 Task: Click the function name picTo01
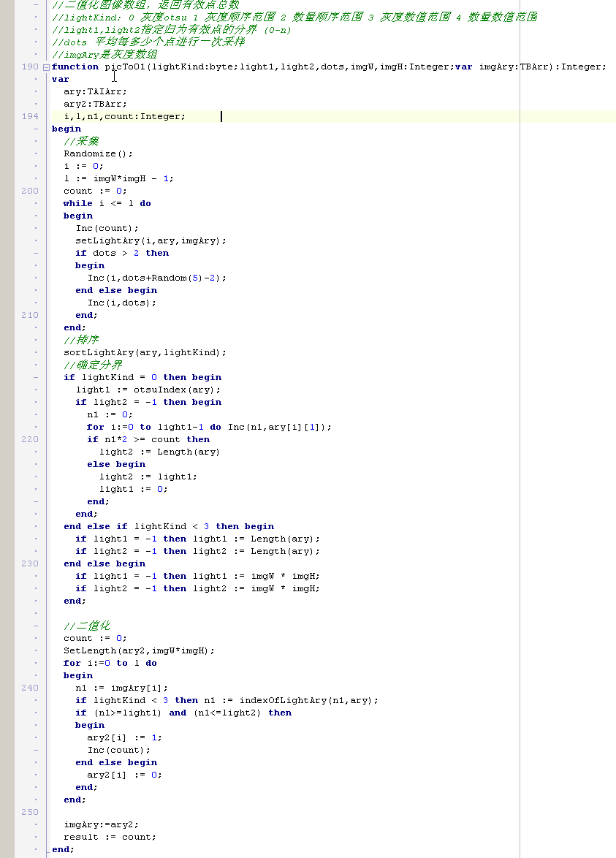point(125,67)
